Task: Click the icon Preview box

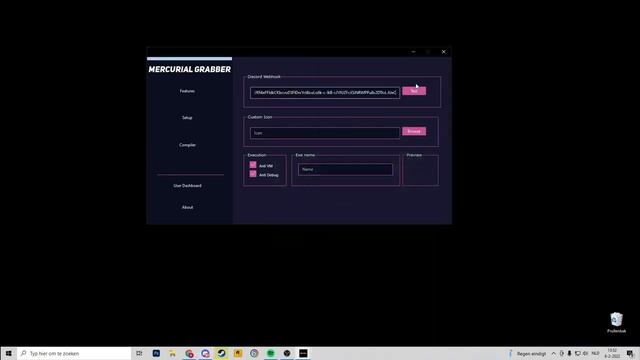Action: click(x=420, y=171)
